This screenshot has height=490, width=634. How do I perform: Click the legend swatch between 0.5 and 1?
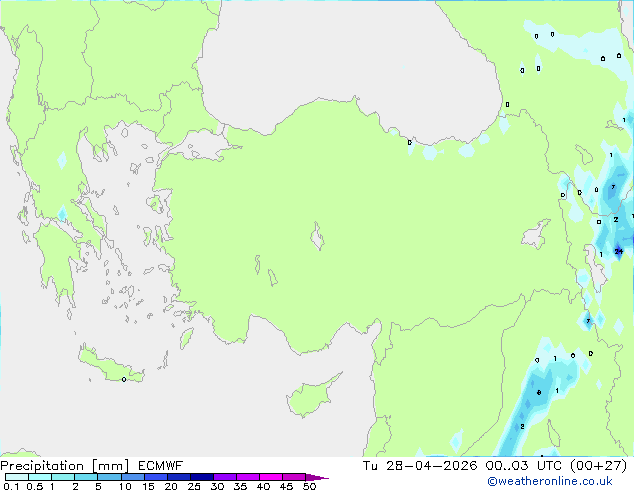click(40, 477)
